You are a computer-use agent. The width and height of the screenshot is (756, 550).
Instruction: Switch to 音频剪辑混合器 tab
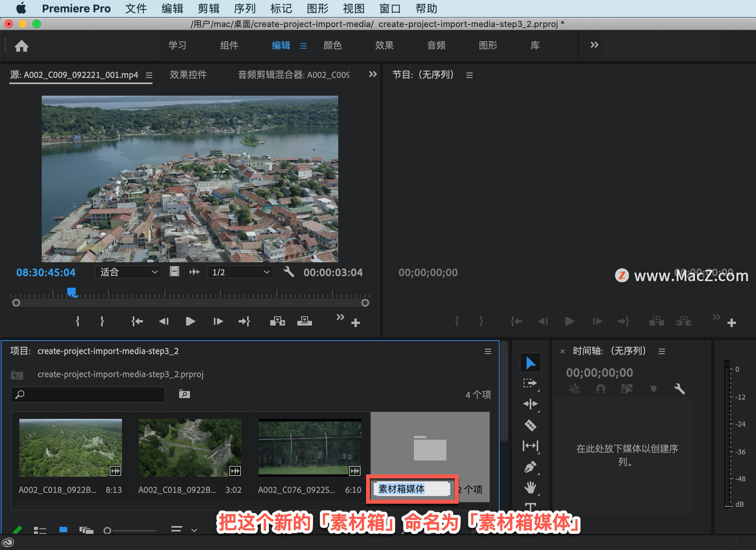(x=293, y=74)
